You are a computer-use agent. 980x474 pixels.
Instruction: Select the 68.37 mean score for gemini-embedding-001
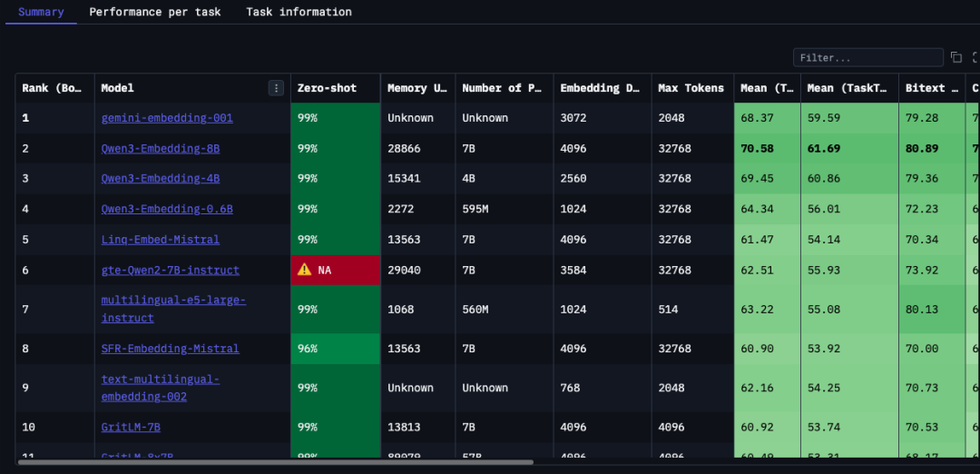pyautogui.click(x=768, y=117)
